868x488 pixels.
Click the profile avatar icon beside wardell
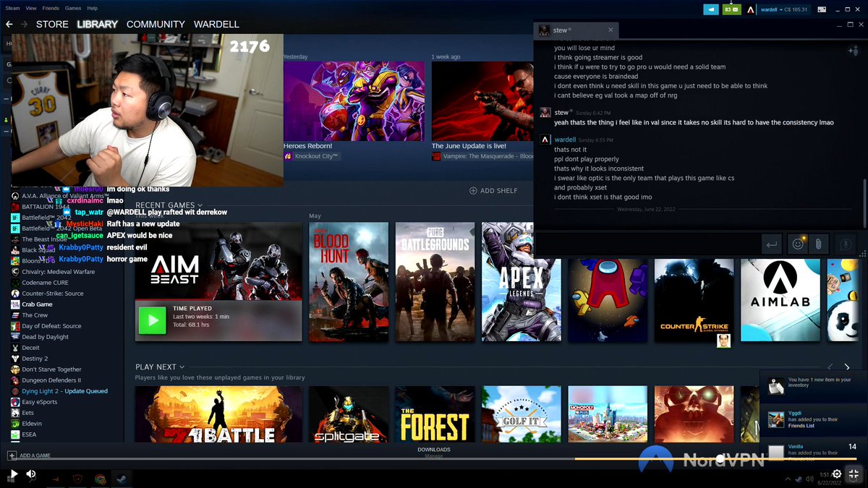tap(751, 9)
